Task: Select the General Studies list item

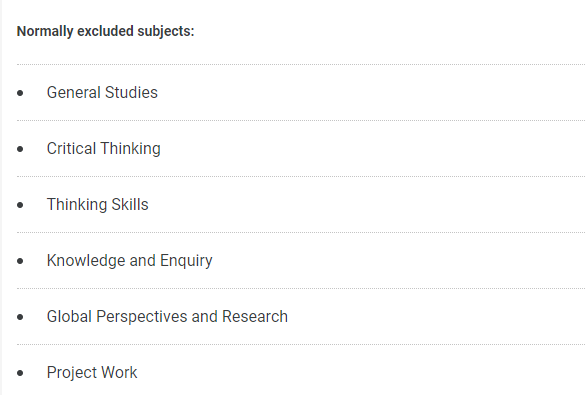Action: pyautogui.click(x=102, y=92)
